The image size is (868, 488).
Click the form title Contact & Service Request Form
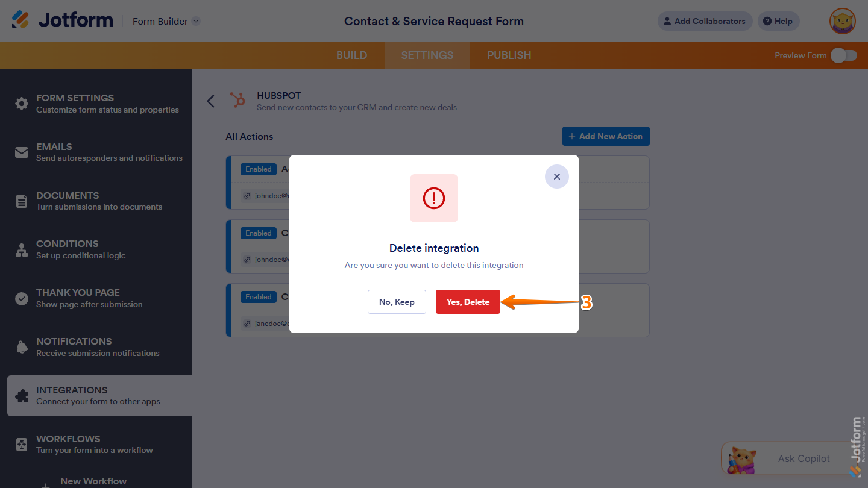click(434, 21)
